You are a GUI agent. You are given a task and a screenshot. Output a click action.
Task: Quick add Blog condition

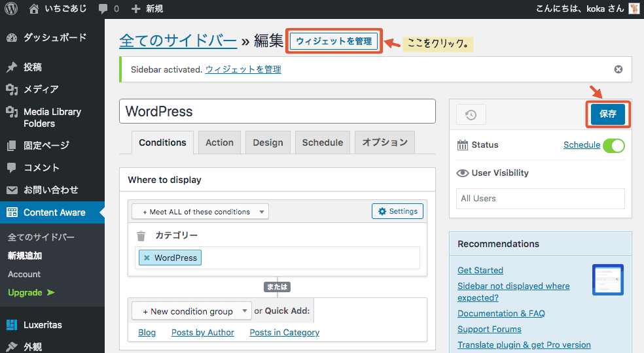point(147,333)
